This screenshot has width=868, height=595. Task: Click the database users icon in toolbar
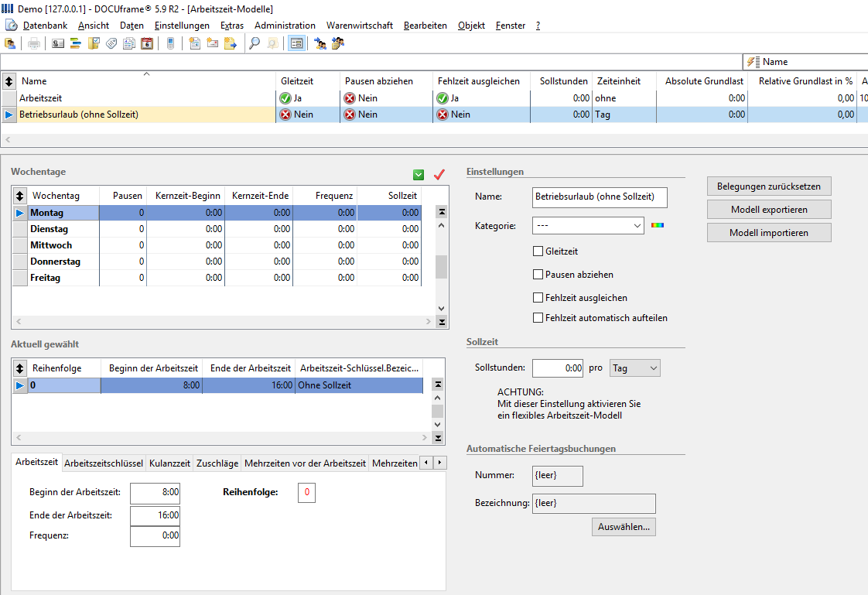pyautogui.click(x=10, y=43)
